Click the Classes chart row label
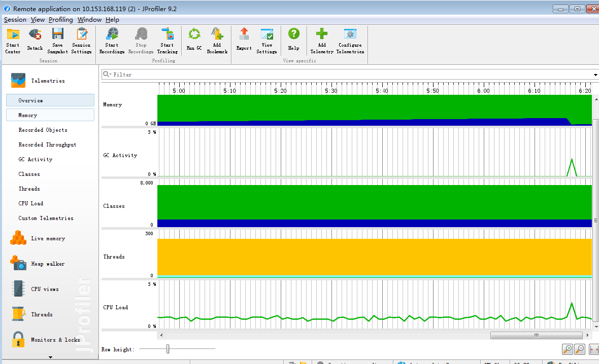 tap(114, 206)
